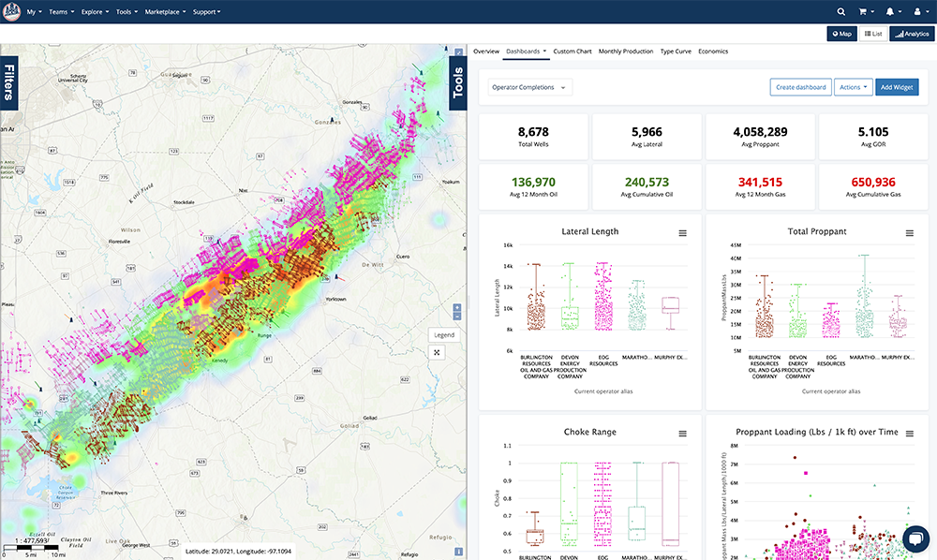The height and width of the screenshot is (560, 937).
Task: Open the Monthly Production tab
Action: tap(625, 52)
